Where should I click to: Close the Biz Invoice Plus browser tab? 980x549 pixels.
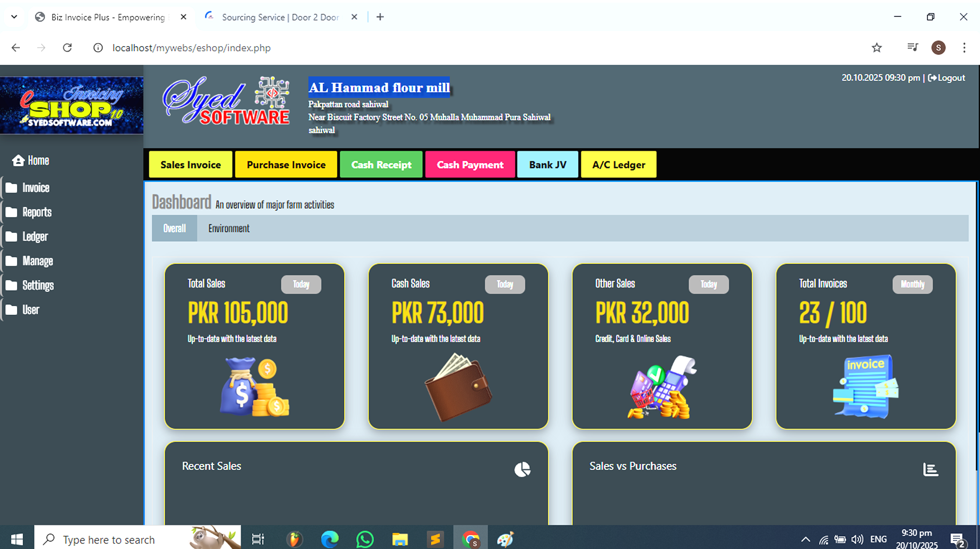[x=183, y=17]
